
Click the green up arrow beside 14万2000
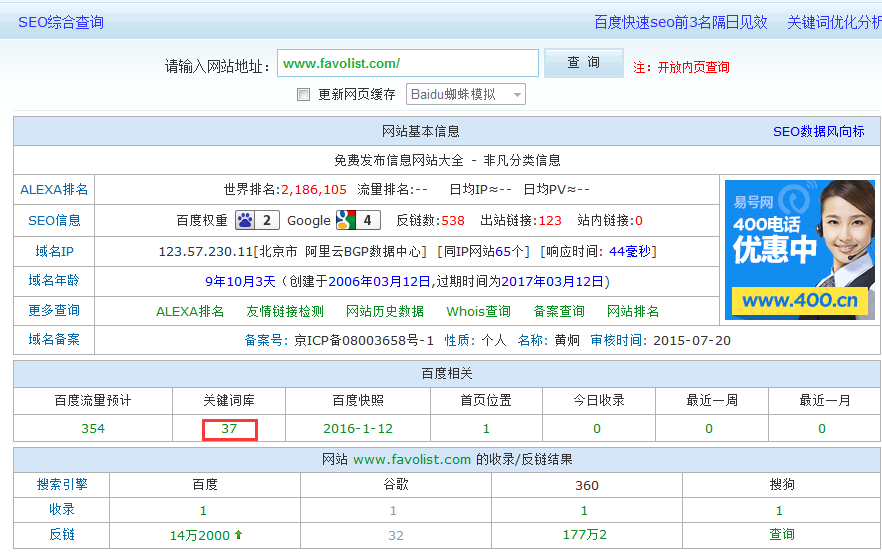(238, 535)
